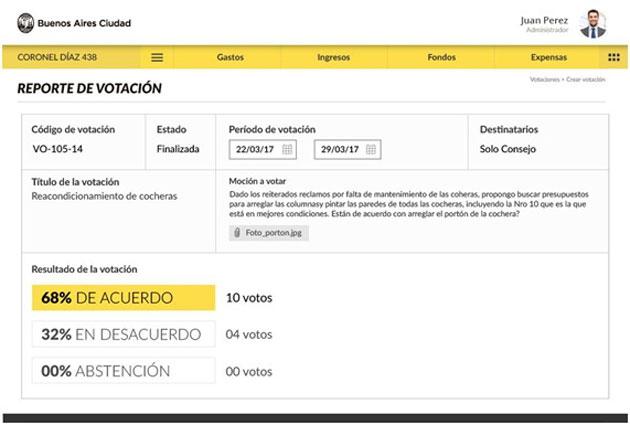Click the end date calendar icon
This screenshot has width=630, height=425.
tap(373, 150)
